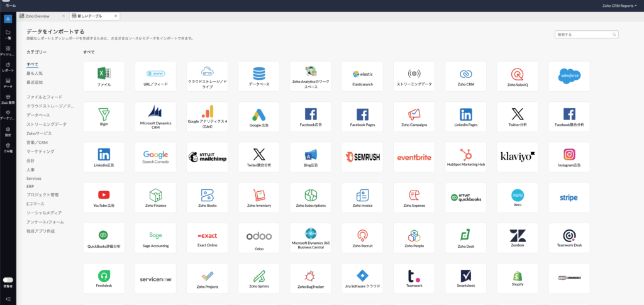
Task: Filter by マーケティング category
Action: point(40,152)
